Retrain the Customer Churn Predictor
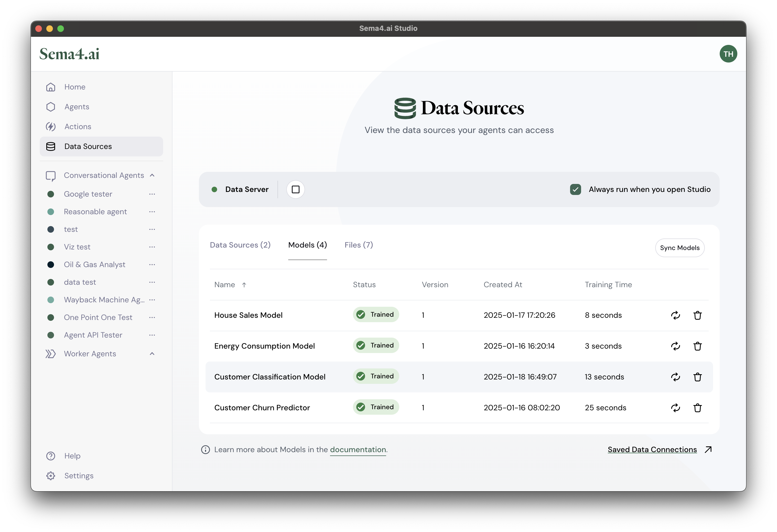 coord(675,408)
